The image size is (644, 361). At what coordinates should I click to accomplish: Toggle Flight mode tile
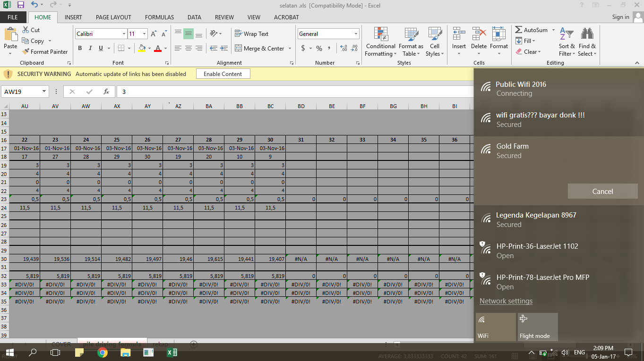538,327
